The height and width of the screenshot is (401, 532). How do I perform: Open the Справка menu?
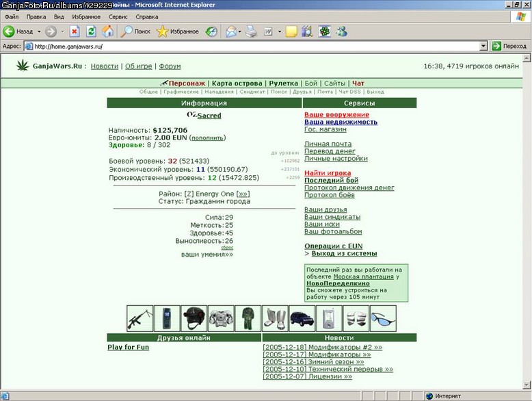click(x=146, y=16)
